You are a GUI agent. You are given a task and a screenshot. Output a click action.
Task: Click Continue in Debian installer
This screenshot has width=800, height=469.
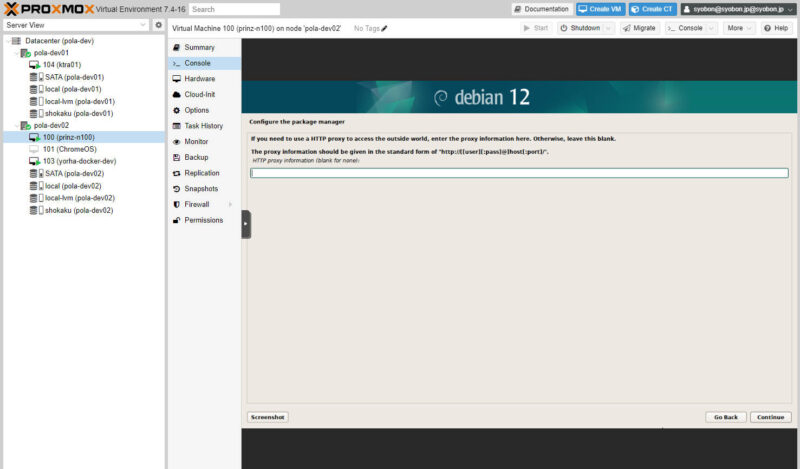pos(770,417)
